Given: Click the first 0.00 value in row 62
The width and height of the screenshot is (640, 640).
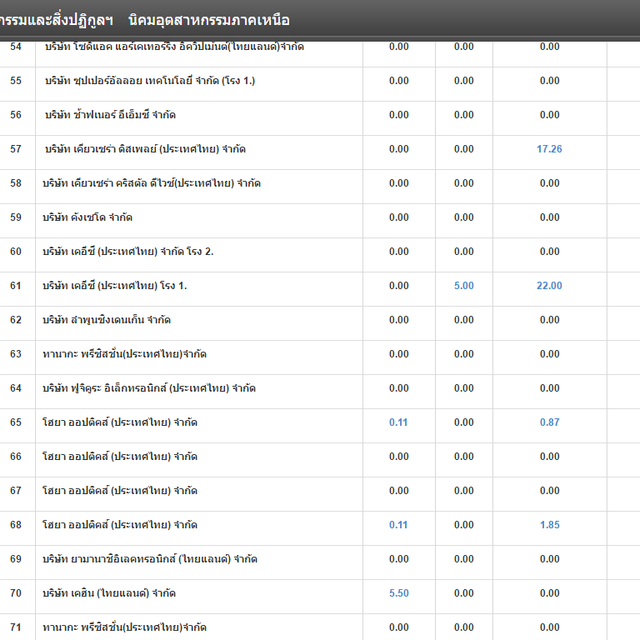Looking at the screenshot, I should 399,320.
